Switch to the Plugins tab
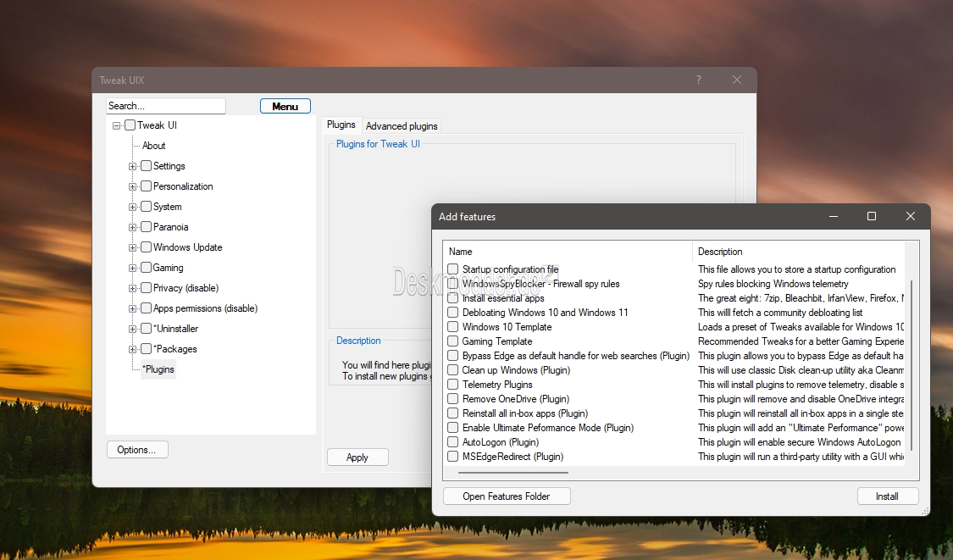Image resolution: width=953 pixels, height=560 pixels. point(341,125)
